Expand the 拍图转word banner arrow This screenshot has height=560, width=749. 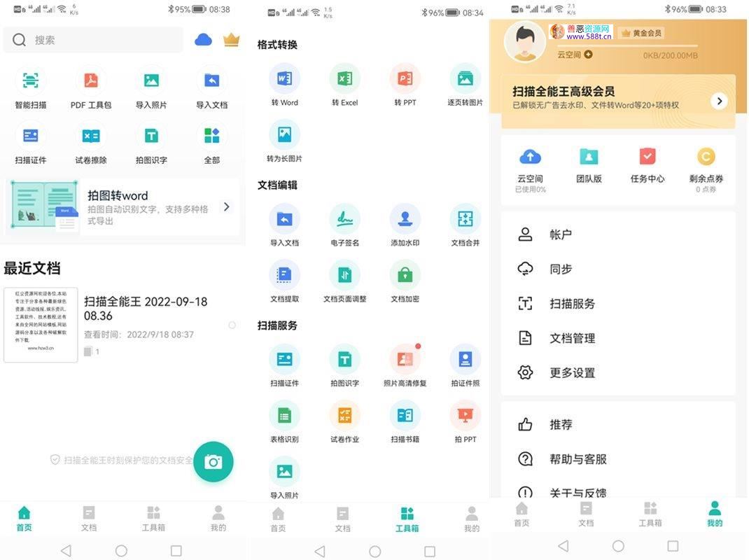click(226, 206)
